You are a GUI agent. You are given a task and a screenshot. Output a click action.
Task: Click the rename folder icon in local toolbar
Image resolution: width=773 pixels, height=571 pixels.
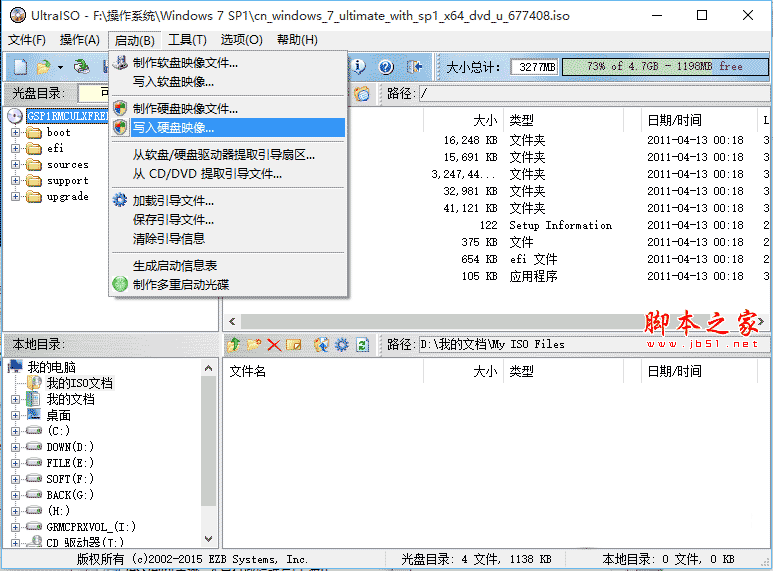(293, 344)
